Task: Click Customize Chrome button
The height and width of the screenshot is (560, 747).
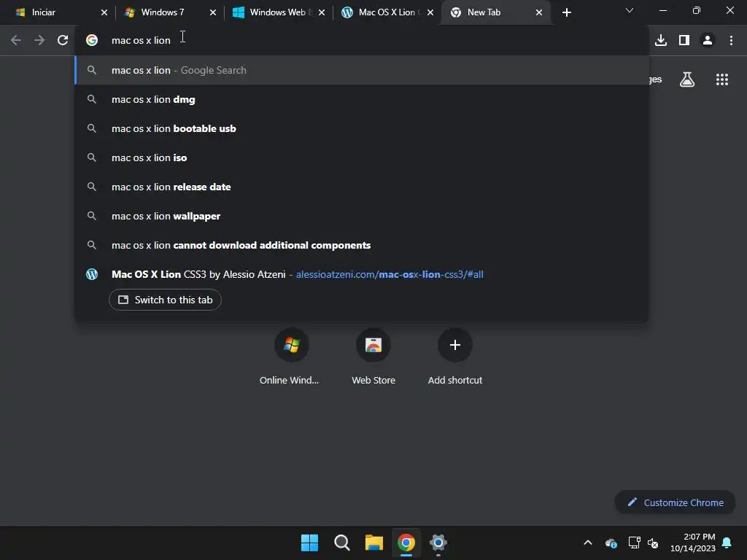Action: 675,502
